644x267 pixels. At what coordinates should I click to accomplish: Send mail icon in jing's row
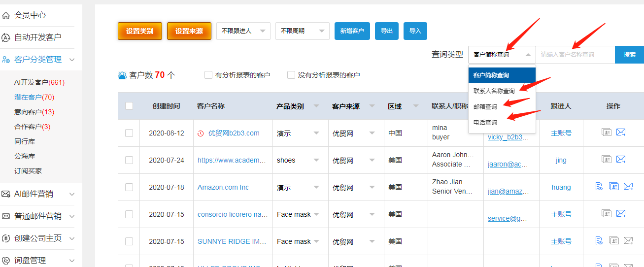[621, 159]
